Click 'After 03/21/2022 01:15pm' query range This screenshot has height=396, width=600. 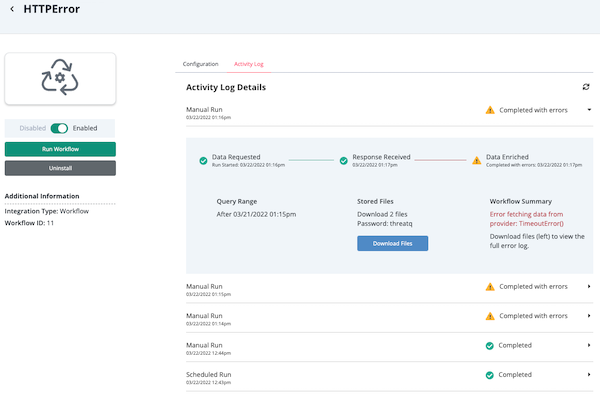coord(256,214)
